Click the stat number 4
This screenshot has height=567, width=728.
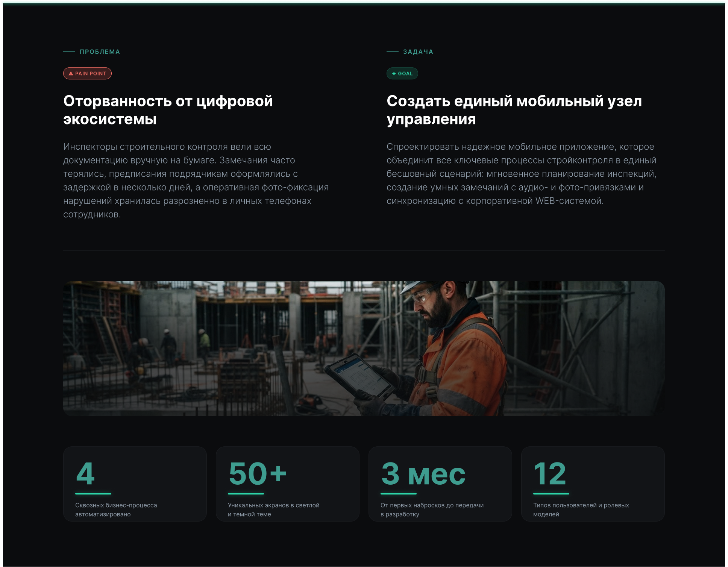(85, 474)
